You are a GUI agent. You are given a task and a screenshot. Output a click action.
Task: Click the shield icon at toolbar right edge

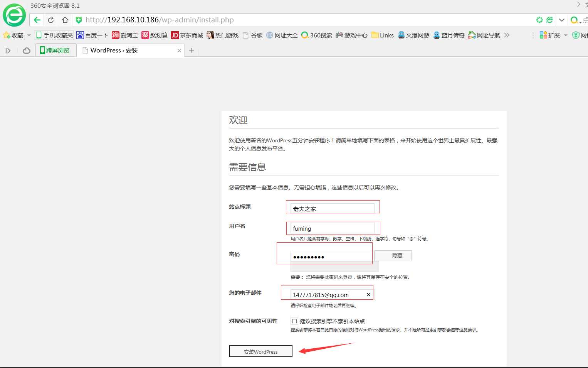(576, 35)
